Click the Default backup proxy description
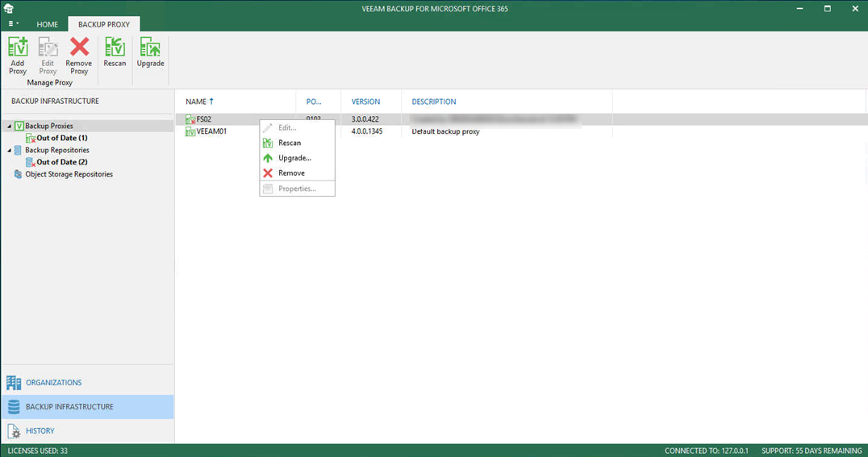This screenshot has width=868, height=457. [x=445, y=131]
